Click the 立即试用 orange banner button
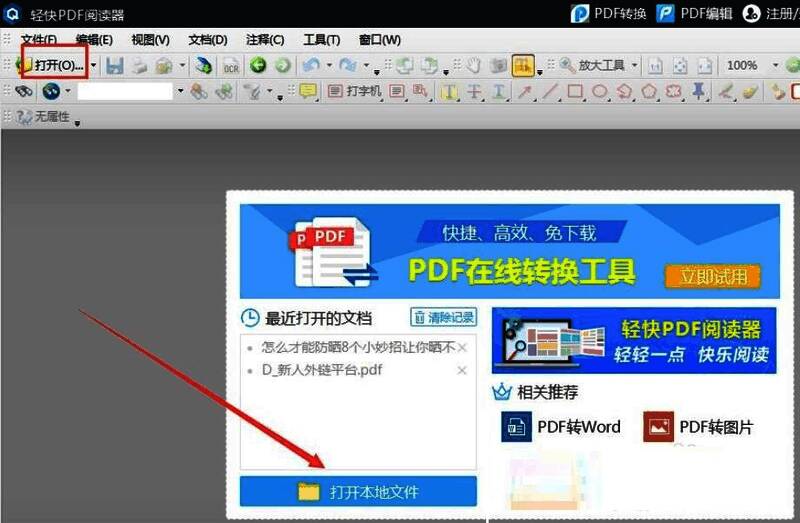This screenshot has height=523, width=800. tap(713, 277)
